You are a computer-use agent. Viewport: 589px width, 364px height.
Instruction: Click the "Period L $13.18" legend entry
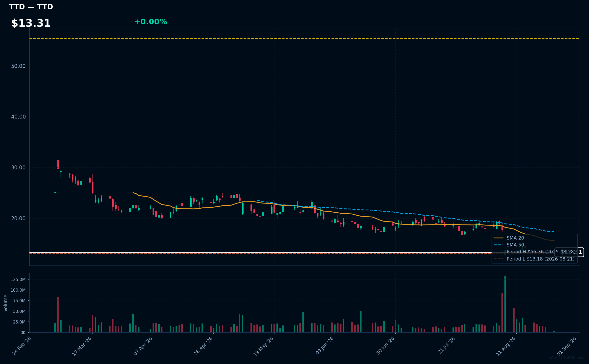pyautogui.click(x=534, y=259)
